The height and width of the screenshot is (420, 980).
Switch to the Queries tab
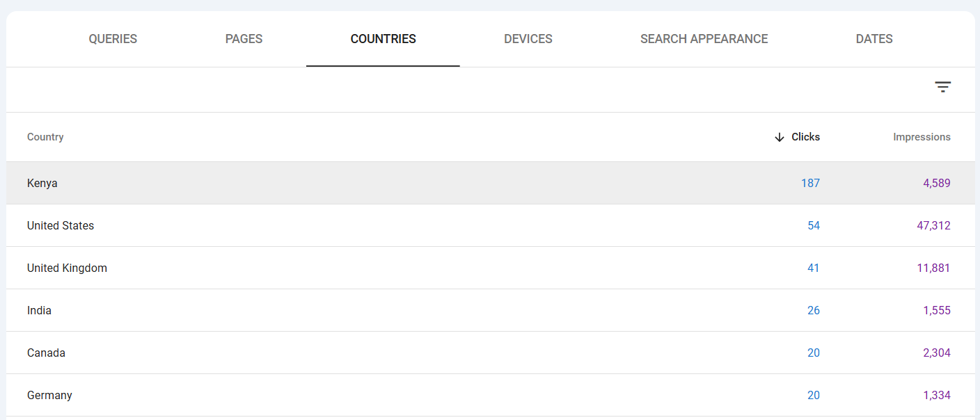coord(113,39)
